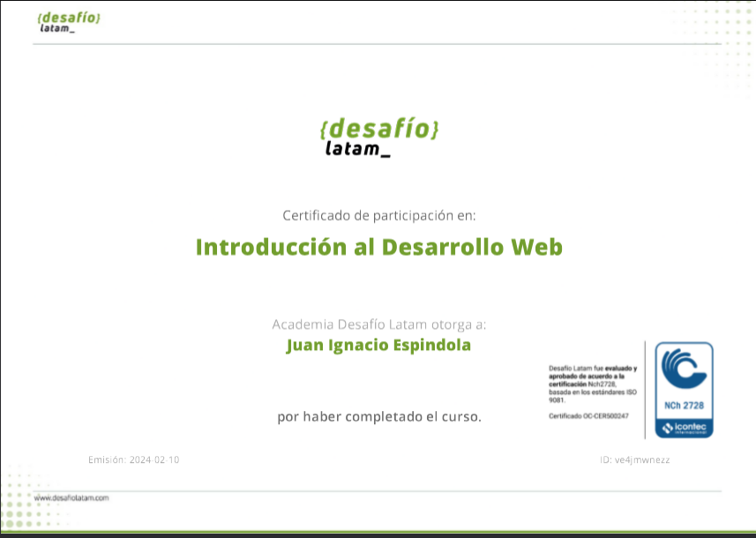
Task: Click the recipient name 'Juan Ignacio Espindola'
Action: 378,345
